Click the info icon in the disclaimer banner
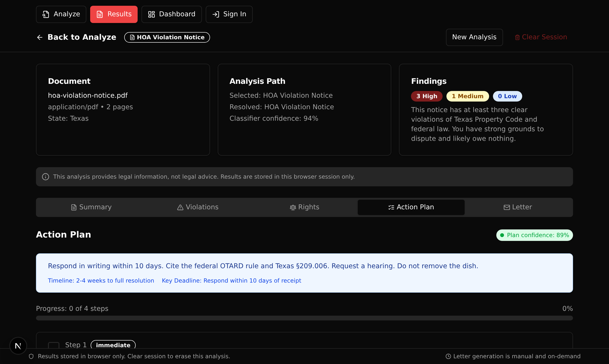This screenshot has width=609, height=364. point(45,176)
